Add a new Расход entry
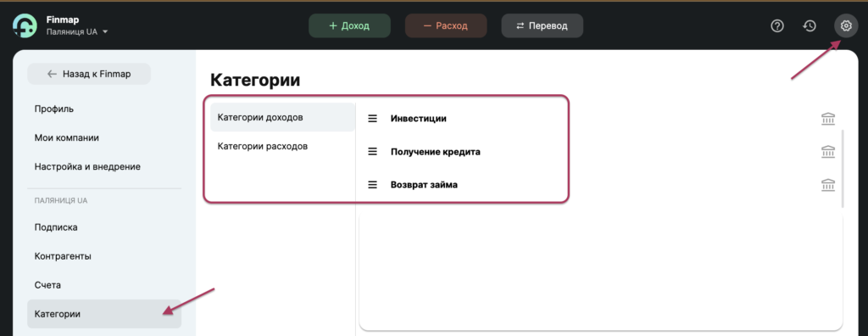 tap(446, 25)
